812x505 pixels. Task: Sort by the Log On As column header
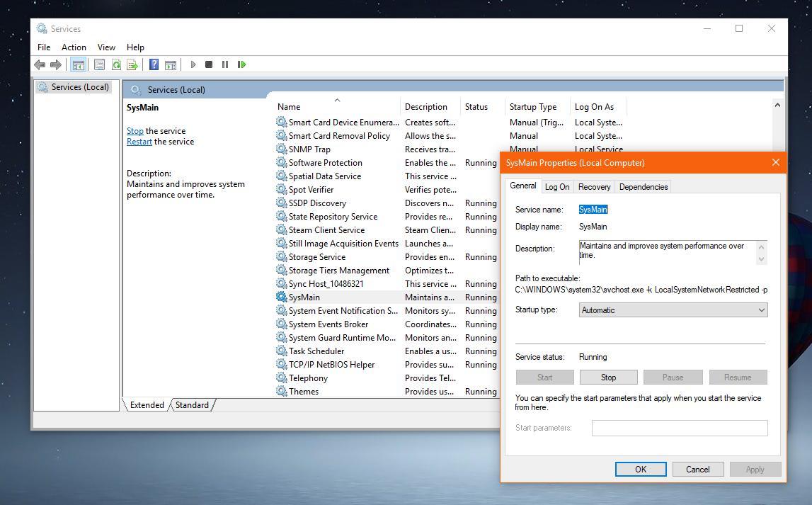pos(598,107)
